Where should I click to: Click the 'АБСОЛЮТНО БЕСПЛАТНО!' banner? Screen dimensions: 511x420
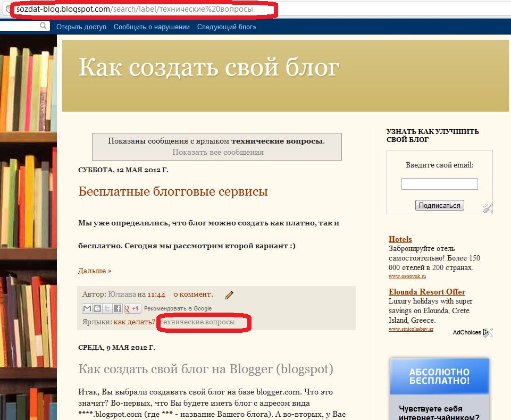tap(439, 376)
